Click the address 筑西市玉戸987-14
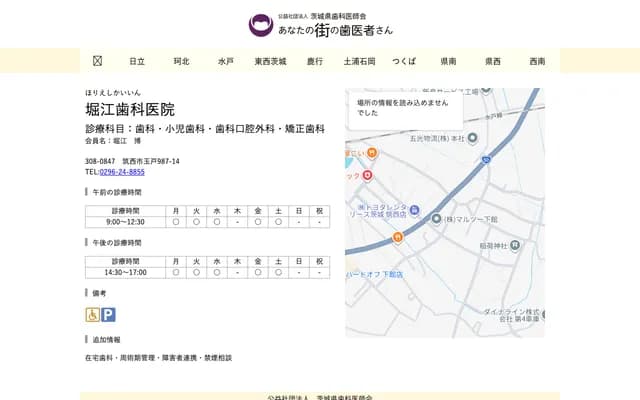640x400 pixels. (151, 161)
